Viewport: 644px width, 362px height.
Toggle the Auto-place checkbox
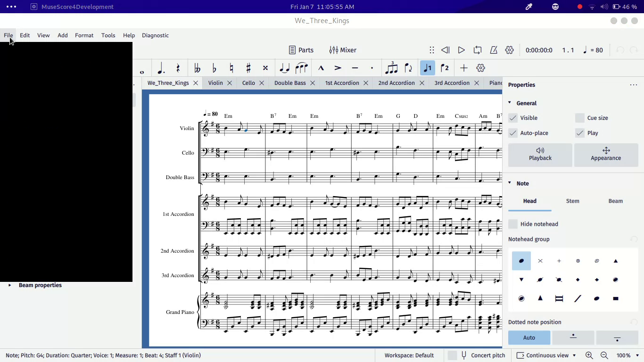pyautogui.click(x=513, y=133)
